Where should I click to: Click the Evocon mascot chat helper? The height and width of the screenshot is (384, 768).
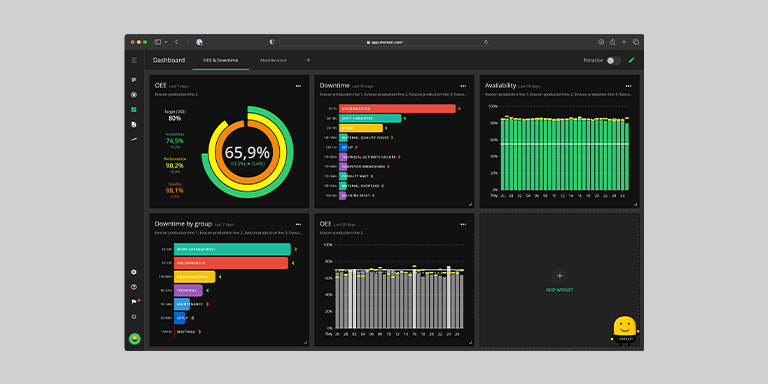624,331
